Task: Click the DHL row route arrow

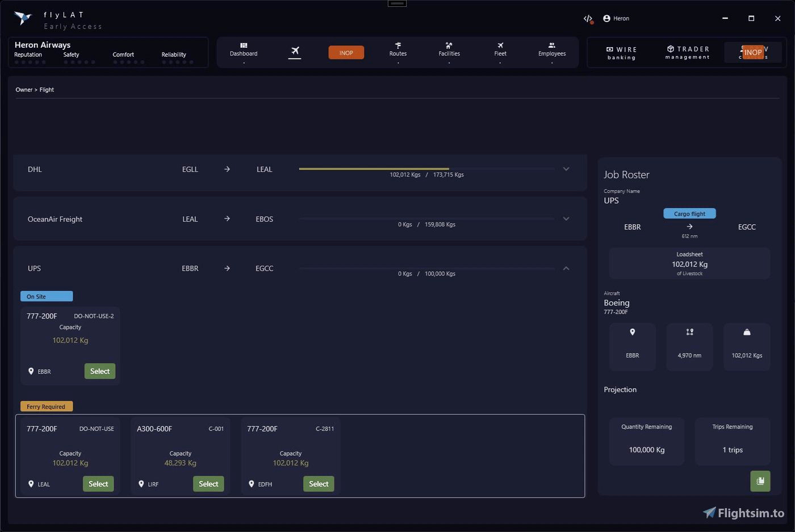Action: (x=227, y=169)
